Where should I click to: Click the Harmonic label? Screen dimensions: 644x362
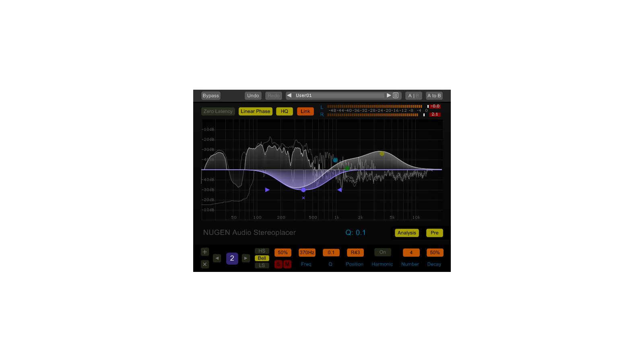coord(382,264)
